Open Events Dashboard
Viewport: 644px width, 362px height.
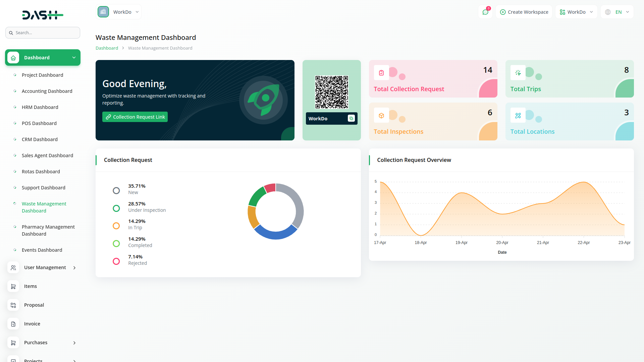tap(42, 250)
